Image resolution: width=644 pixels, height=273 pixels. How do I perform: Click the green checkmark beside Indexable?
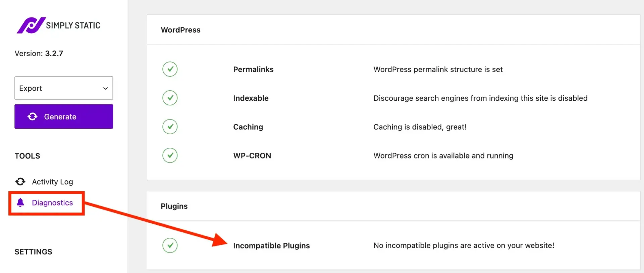click(170, 98)
